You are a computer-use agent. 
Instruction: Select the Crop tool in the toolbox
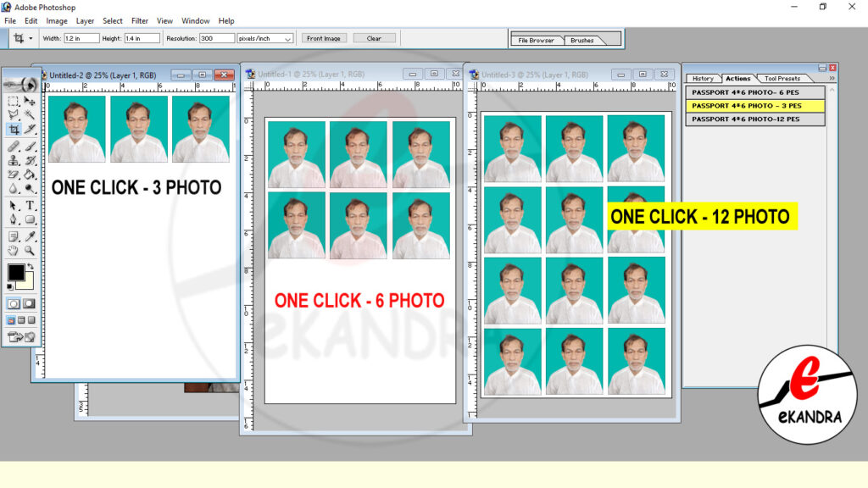(x=14, y=130)
